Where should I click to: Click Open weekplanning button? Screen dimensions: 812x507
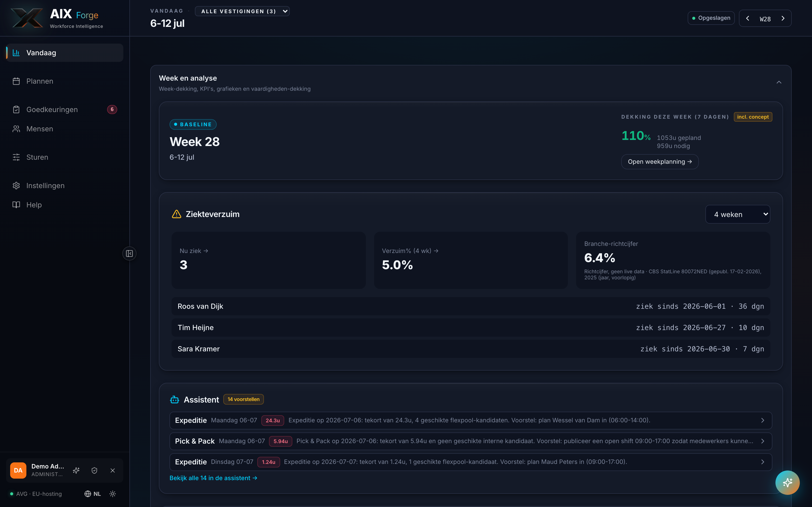[x=660, y=162]
